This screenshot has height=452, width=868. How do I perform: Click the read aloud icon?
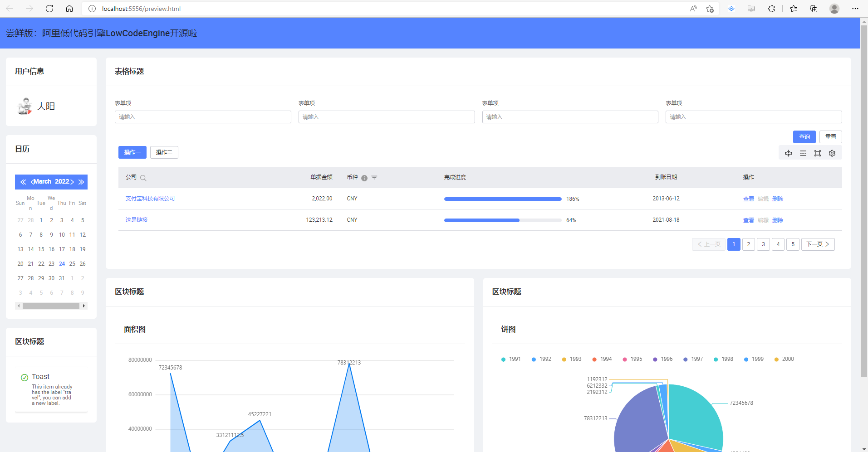[693, 9]
